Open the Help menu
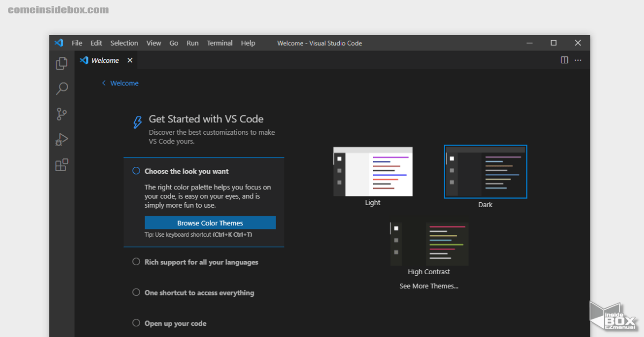 (248, 43)
